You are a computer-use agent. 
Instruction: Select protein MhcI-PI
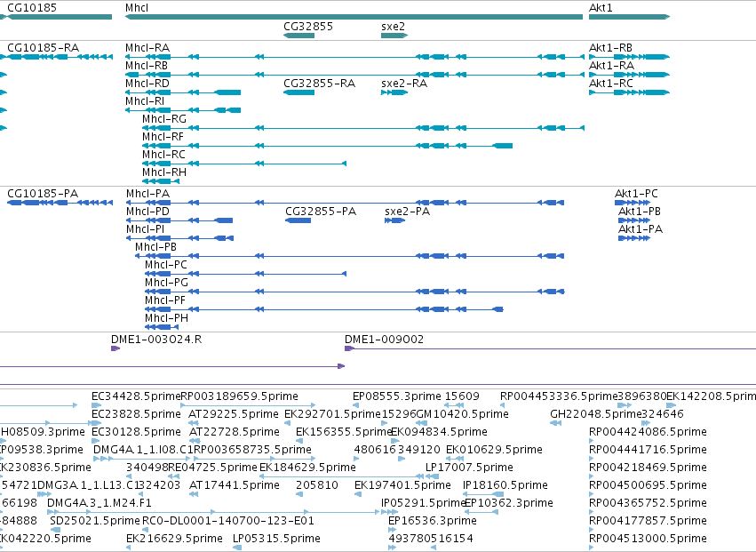pyautogui.click(x=179, y=238)
